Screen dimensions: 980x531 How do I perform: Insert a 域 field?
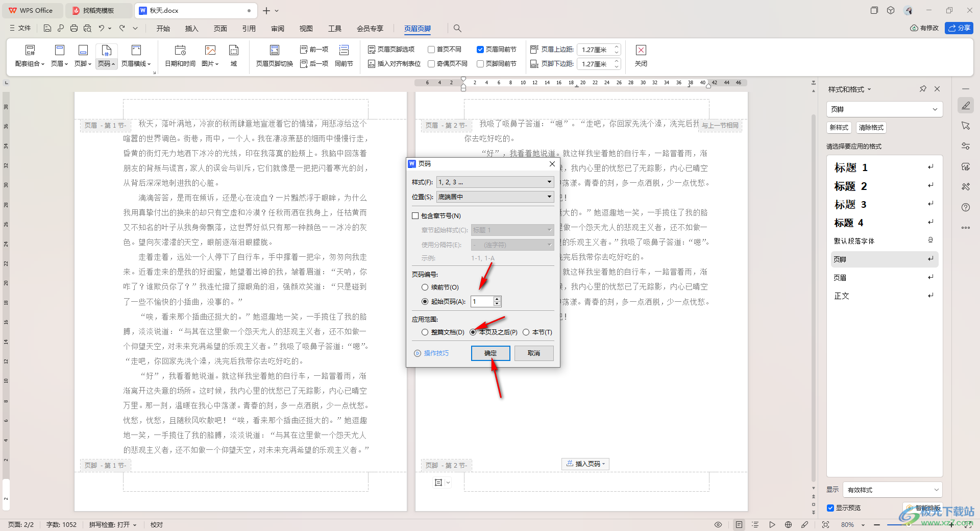click(x=234, y=56)
